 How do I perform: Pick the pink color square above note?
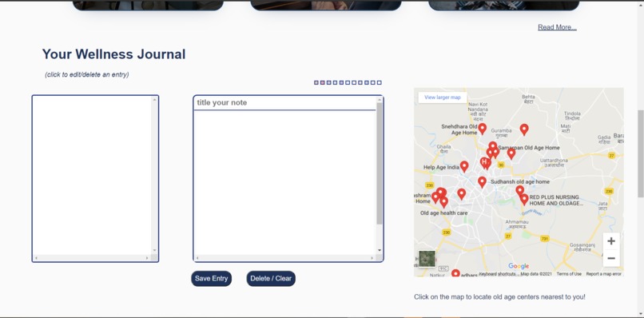(x=323, y=82)
